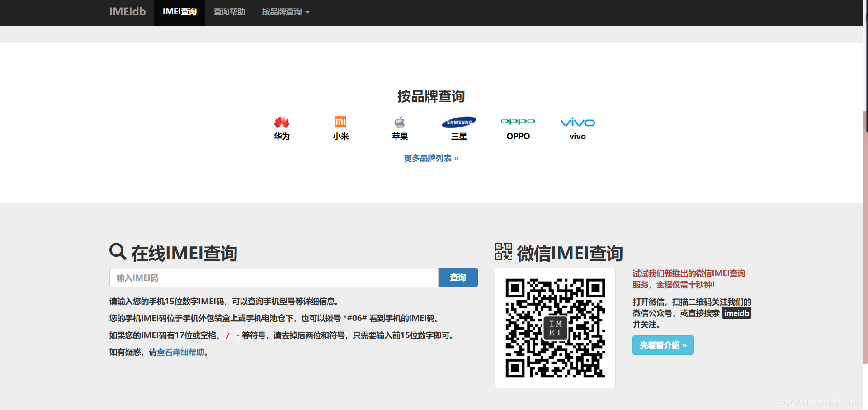
Task: Click the blue 查询 search button
Action: coord(458,278)
